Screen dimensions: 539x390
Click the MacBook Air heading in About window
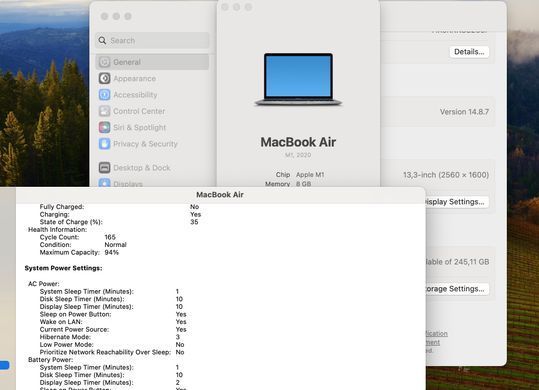[x=298, y=142]
